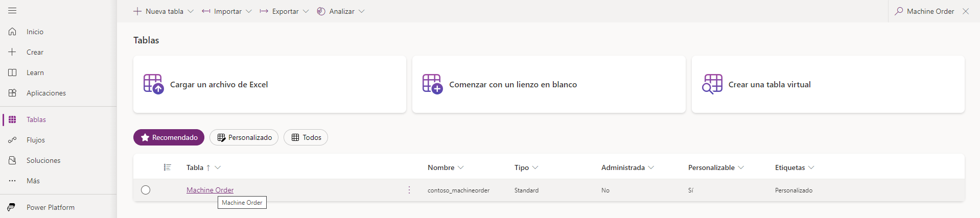Click the Exportar arrow icon

[264, 11]
